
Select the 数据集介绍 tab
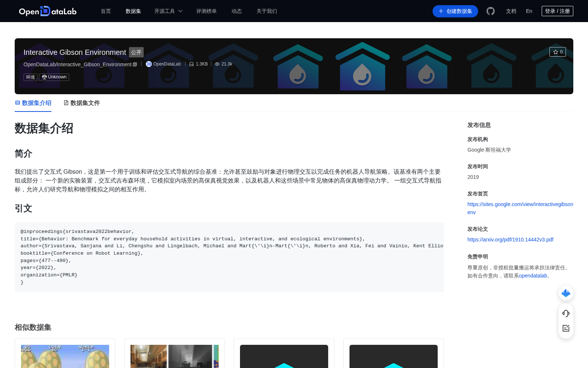(x=33, y=103)
